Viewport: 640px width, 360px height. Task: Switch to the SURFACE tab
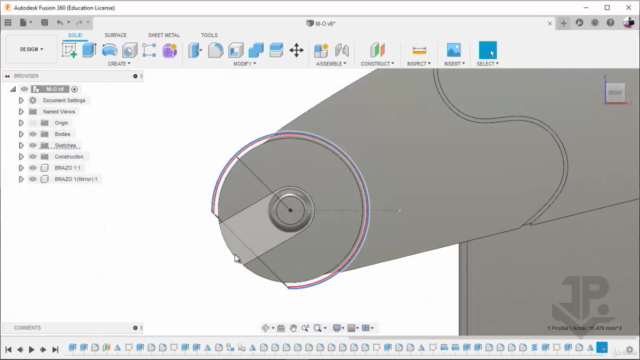(x=116, y=35)
